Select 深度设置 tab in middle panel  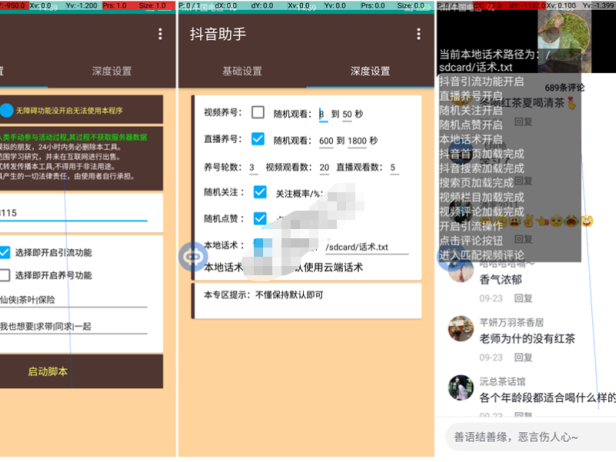370,71
